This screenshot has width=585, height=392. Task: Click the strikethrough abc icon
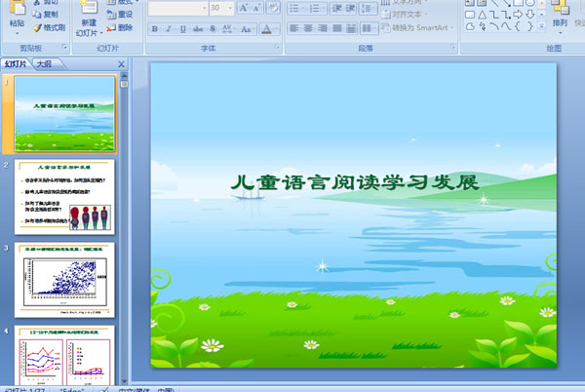198,28
